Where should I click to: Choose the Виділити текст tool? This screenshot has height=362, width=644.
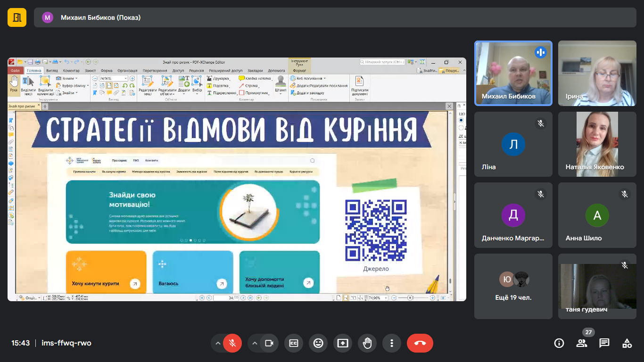(28, 86)
